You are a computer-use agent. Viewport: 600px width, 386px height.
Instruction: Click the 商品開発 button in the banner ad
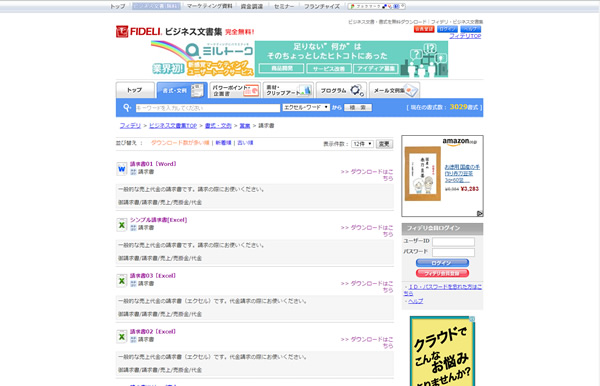[282, 68]
